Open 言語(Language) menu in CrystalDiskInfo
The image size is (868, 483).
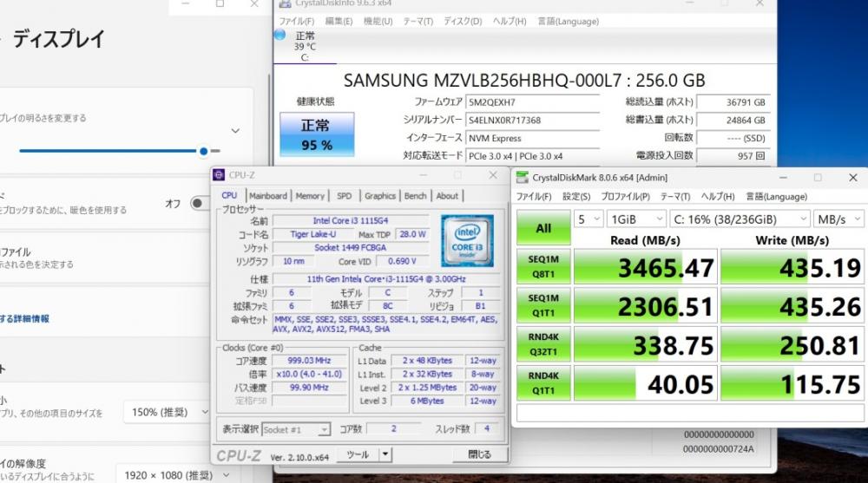tap(568, 22)
